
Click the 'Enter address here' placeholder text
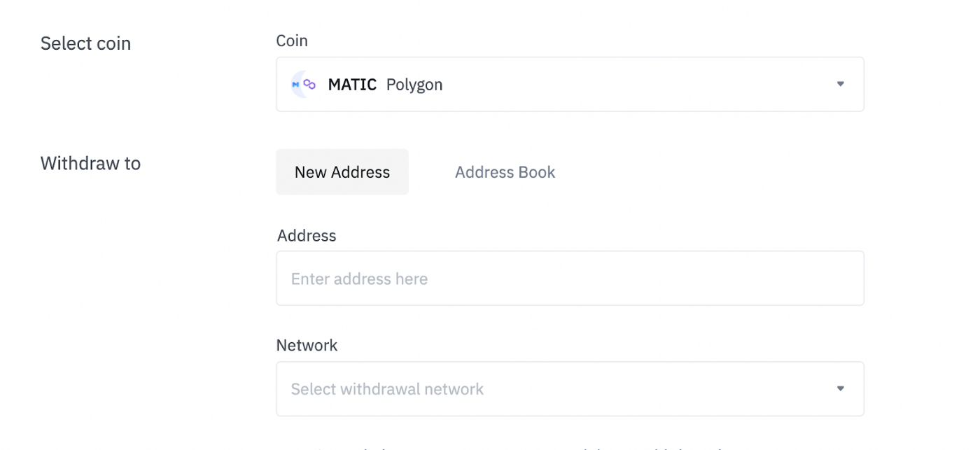359,279
